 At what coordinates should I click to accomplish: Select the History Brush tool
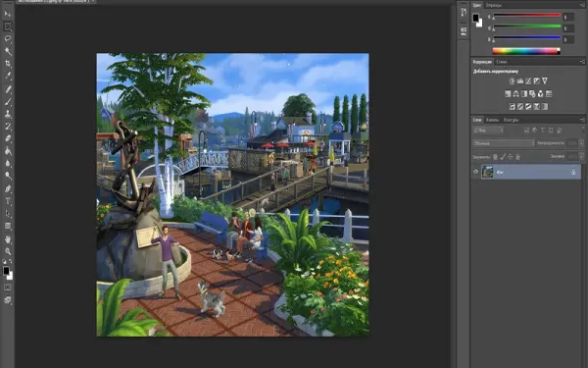pos(8,127)
